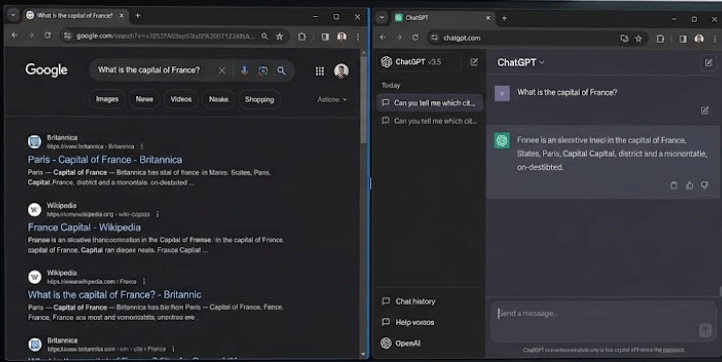Image resolution: width=722 pixels, height=362 pixels.
Task: Open options for France Capital Wikipedia result
Action: [157, 214]
